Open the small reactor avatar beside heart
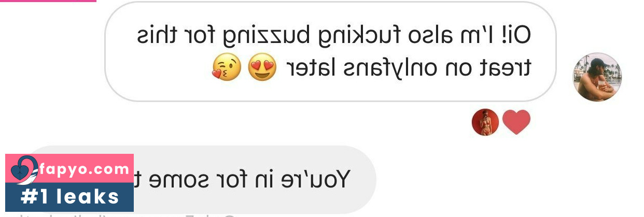644x217 pixels. [x=485, y=122]
